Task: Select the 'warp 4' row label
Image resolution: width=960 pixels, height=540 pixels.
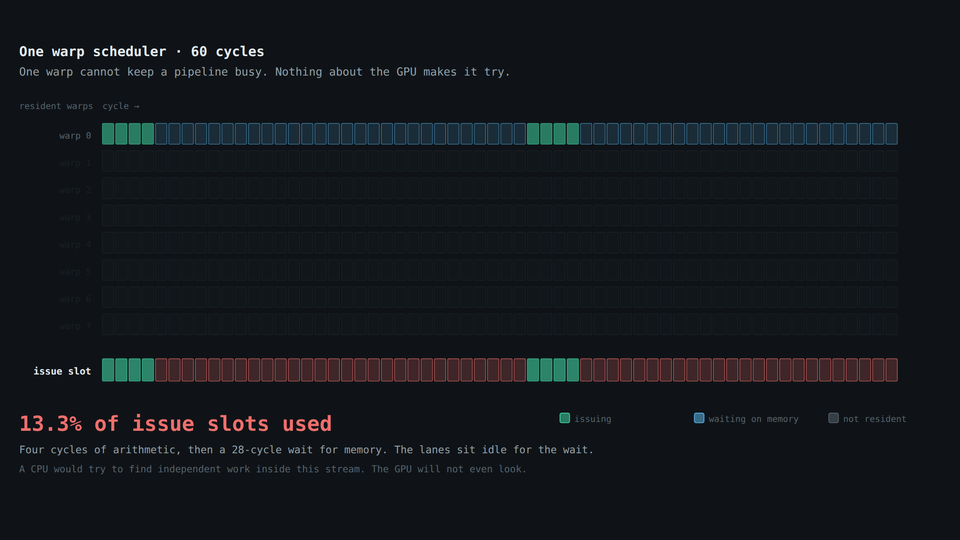Action: tap(75, 244)
